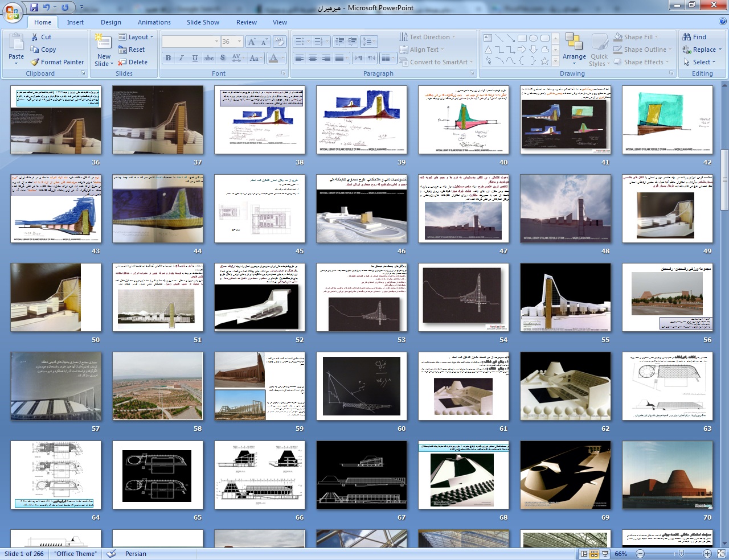Click Convert to SmartArt
This screenshot has width=729, height=560.
[x=437, y=62]
